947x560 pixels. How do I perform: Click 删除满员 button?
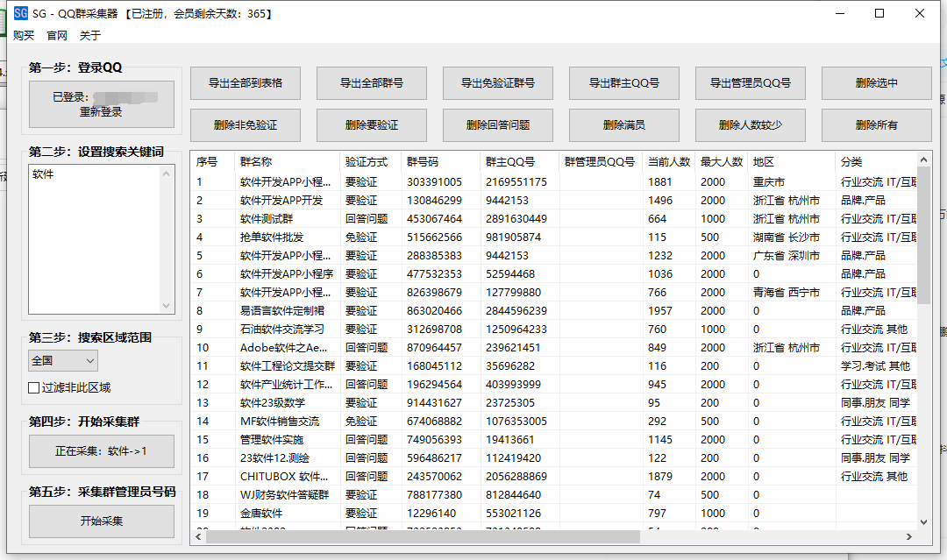tap(624, 125)
